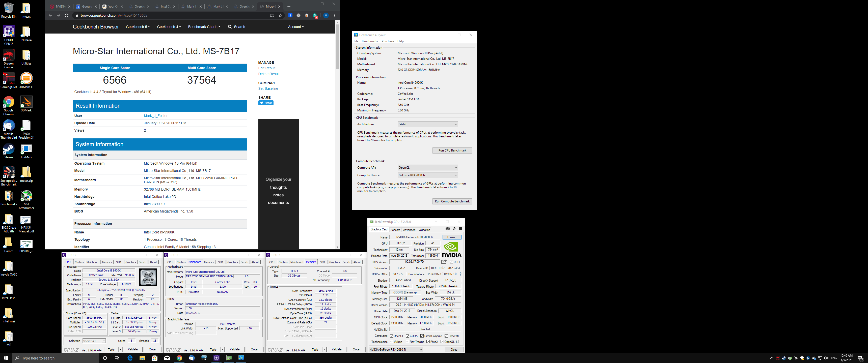
Task: Click the Tweet share button
Action: [x=266, y=103]
